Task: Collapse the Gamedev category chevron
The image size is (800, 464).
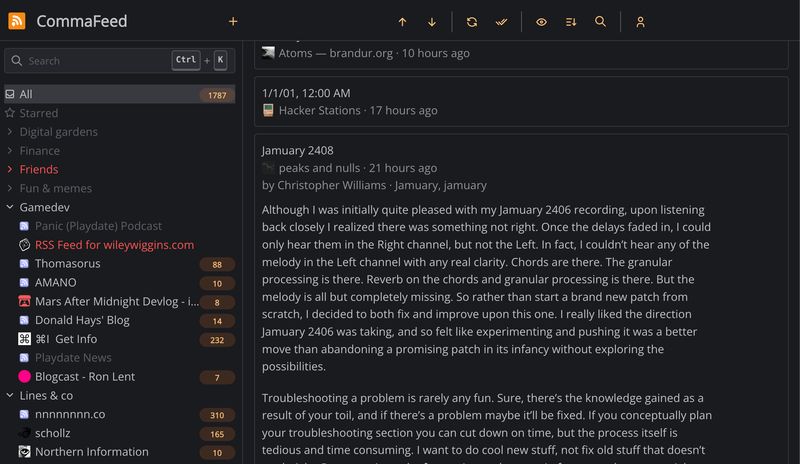Action: click(x=10, y=207)
